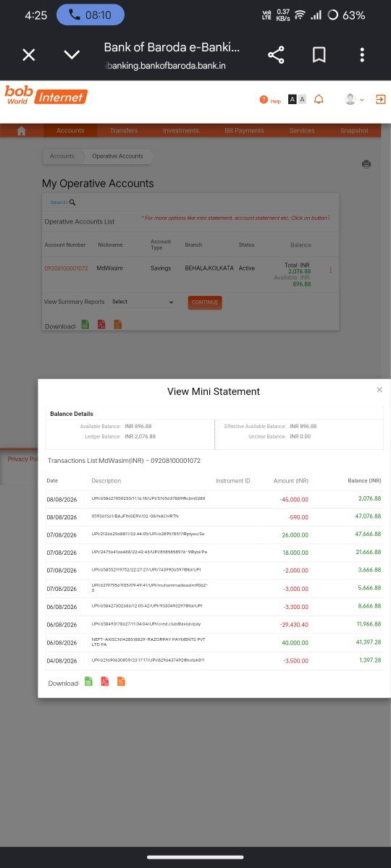
Task: Open the Accounts menu
Action: (70, 131)
